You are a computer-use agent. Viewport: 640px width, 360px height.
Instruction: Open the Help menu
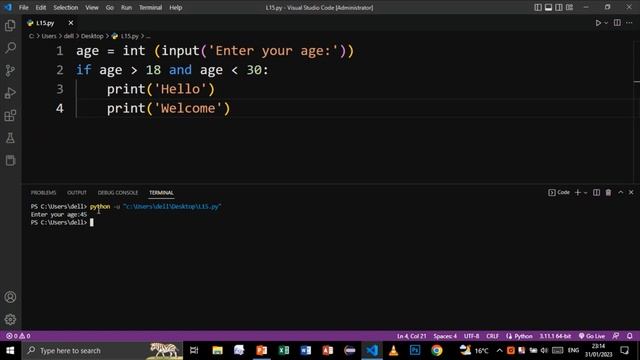click(x=176, y=7)
